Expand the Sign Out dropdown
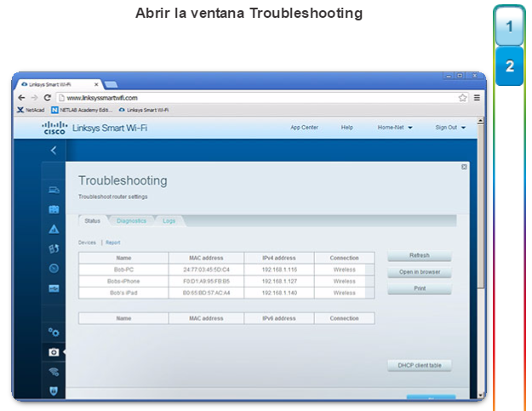The width and height of the screenshot is (532, 411). [x=450, y=128]
